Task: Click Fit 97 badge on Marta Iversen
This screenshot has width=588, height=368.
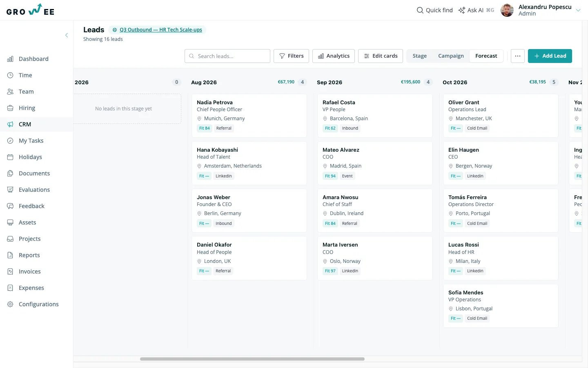Action: (330, 271)
